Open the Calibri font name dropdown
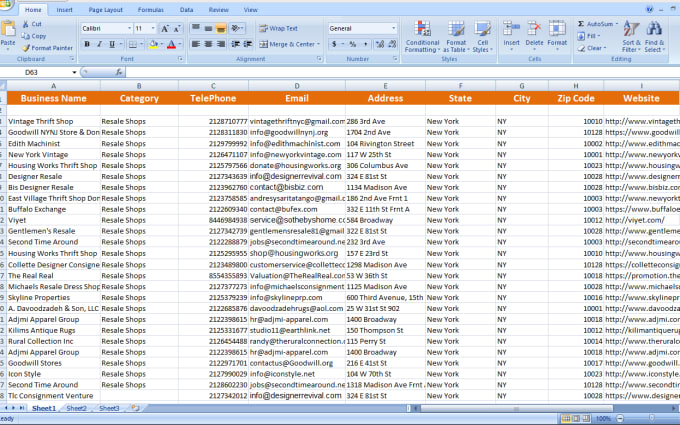Image resolution: width=680 pixels, height=425 pixels. (x=129, y=29)
